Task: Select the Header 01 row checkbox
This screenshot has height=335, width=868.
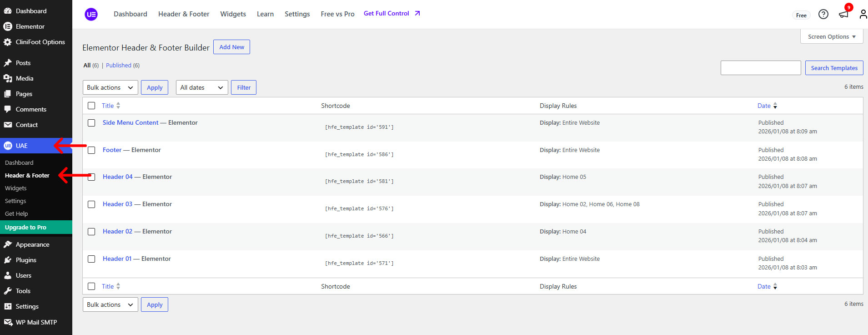Action: [91, 259]
